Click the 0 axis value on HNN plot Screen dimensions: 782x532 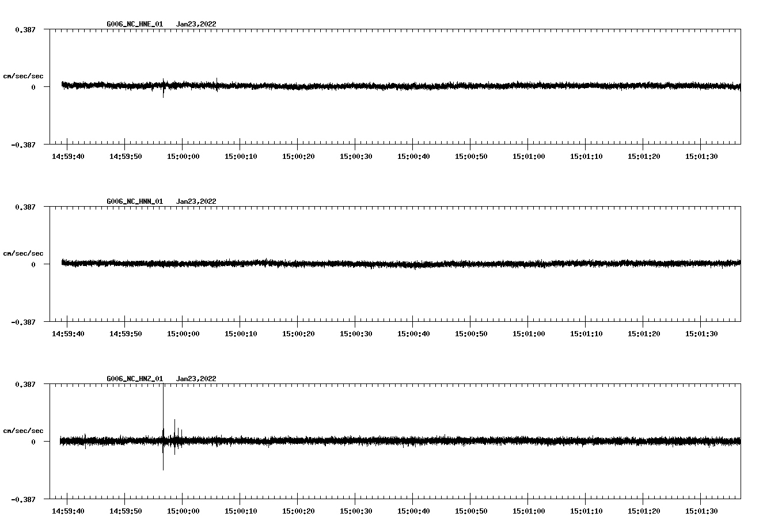point(33,265)
